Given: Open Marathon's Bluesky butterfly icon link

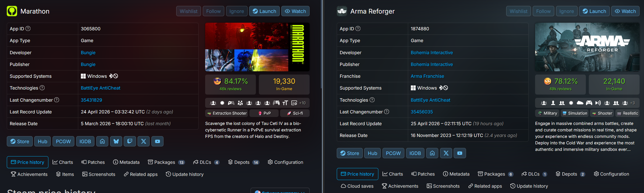Looking at the screenshot, I should (x=116, y=141).
